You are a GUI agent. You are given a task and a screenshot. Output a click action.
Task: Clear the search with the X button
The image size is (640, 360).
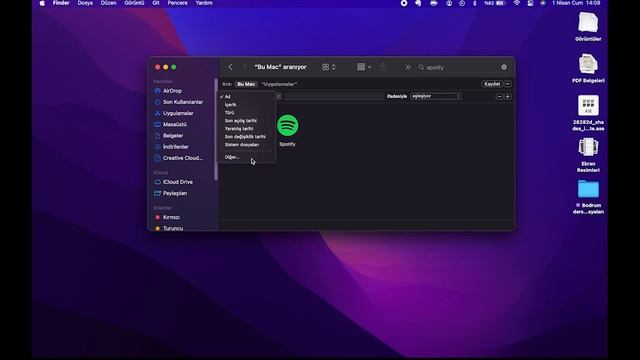[504, 67]
